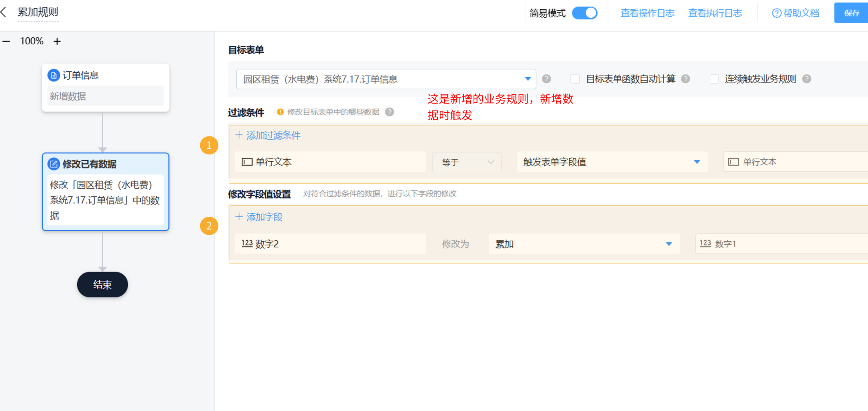This screenshot has width=868, height=411.
Task: Click right 单行文本 trigger field box
Action: 796,162
